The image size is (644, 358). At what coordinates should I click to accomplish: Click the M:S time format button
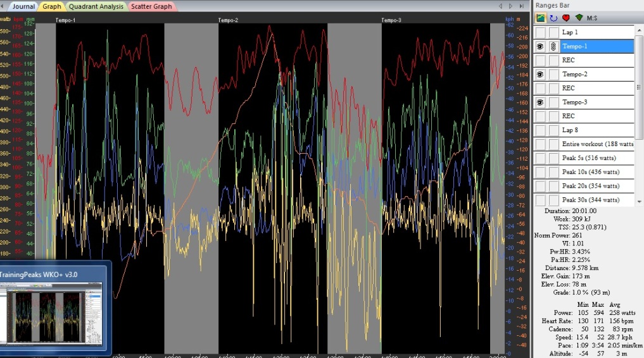(x=593, y=18)
